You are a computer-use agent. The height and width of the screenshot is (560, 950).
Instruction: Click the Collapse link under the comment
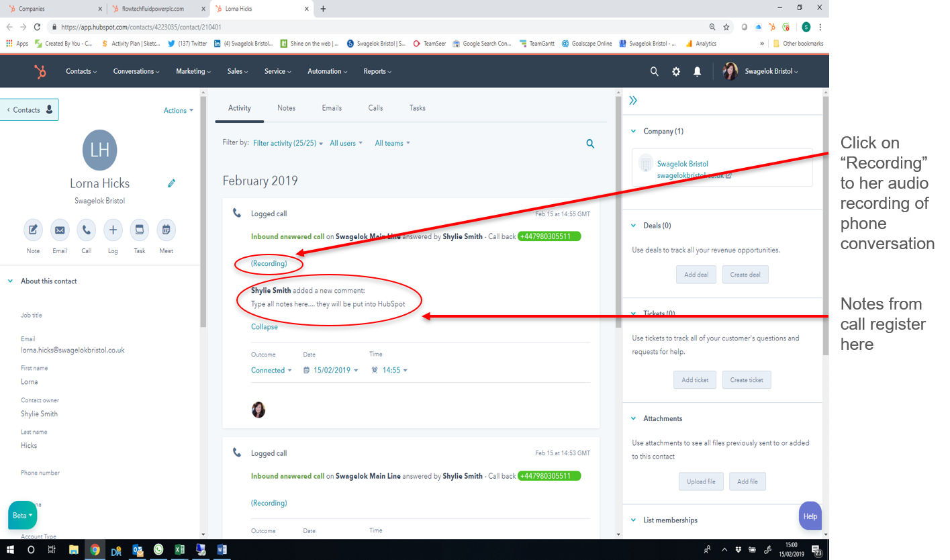coord(265,327)
